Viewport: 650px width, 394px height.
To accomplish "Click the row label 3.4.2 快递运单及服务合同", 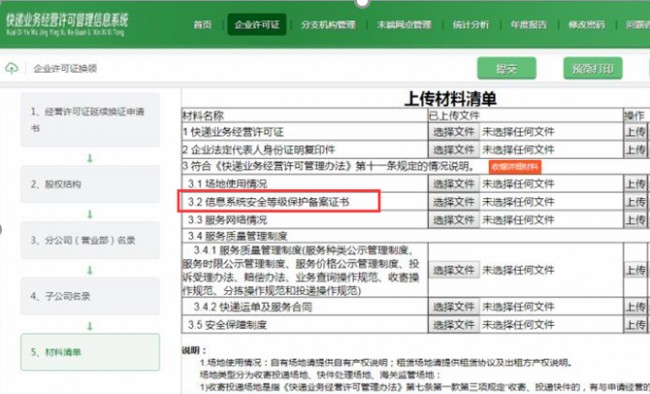I will 253,307.
